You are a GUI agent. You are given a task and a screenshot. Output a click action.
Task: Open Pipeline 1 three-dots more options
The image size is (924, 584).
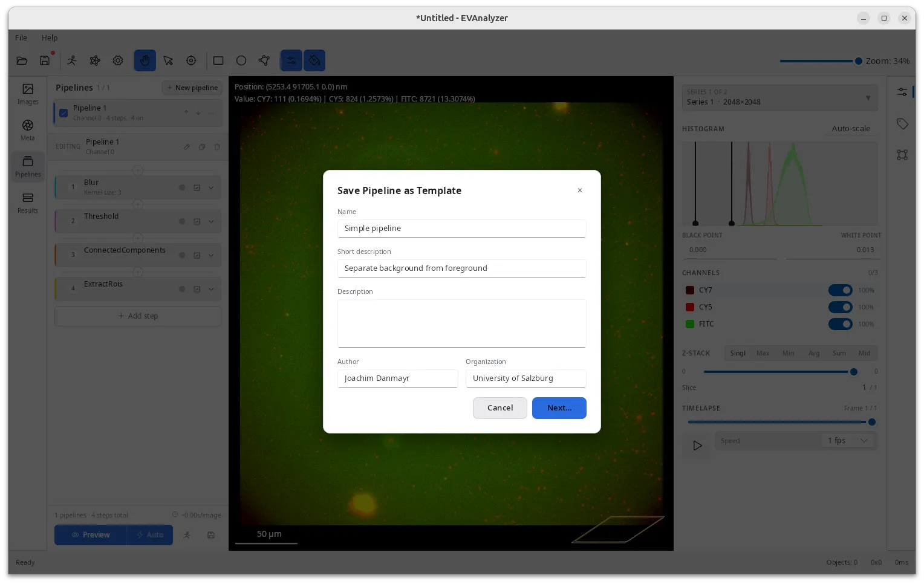[211, 112]
